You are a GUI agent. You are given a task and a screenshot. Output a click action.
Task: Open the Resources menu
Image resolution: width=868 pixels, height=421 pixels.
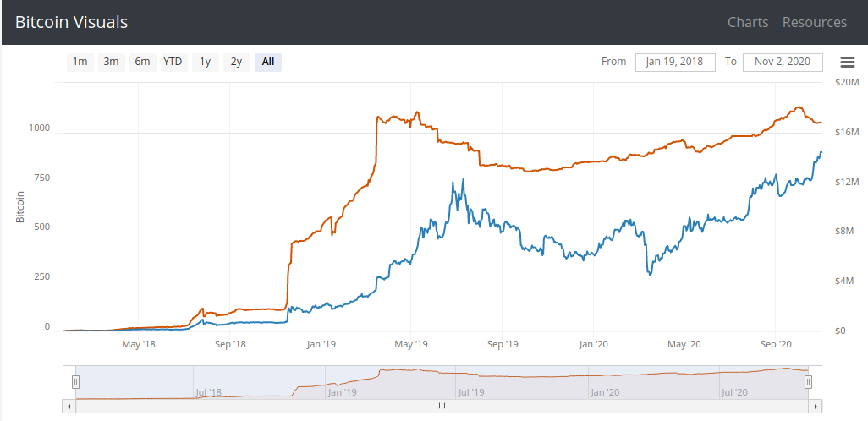pos(814,22)
